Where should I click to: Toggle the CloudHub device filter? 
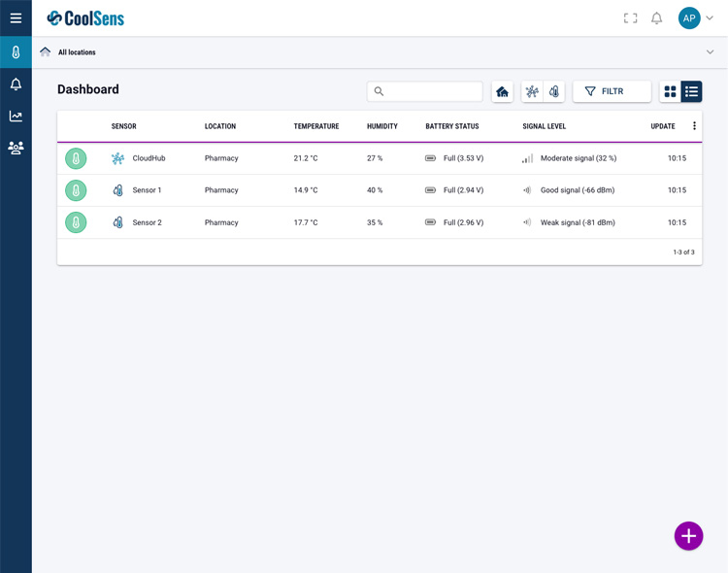coord(532,91)
